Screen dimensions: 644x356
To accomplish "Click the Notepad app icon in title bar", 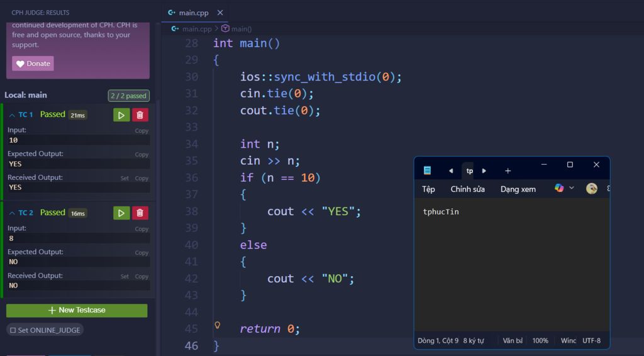I will coord(427,170).
